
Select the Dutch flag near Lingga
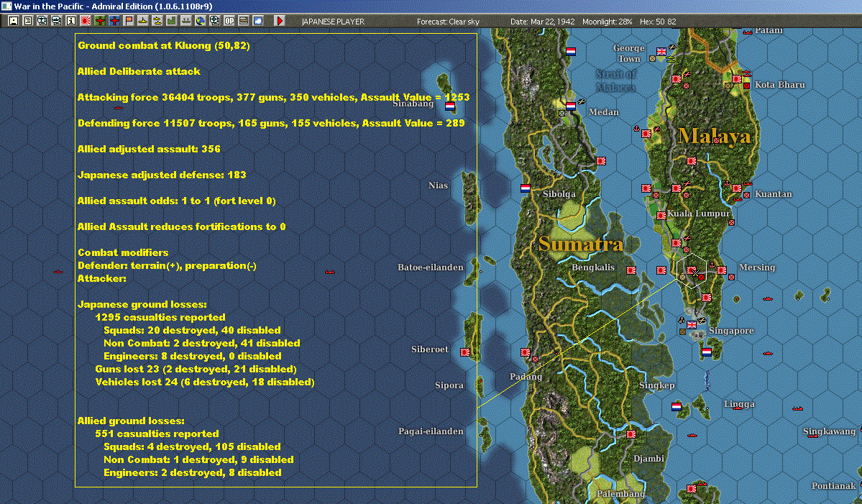click(x=677, y=407)
